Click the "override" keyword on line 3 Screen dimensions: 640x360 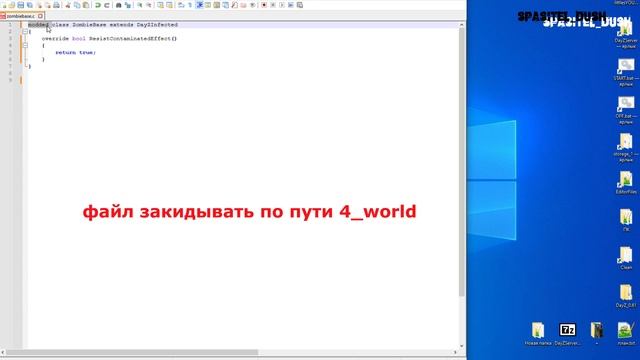pos(55,39)
